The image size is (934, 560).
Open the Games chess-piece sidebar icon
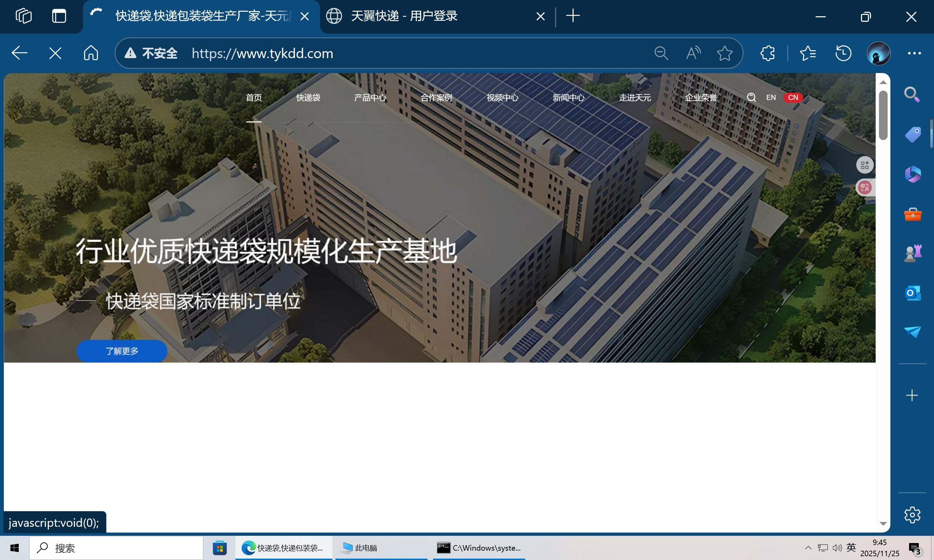tap(913, 253)
